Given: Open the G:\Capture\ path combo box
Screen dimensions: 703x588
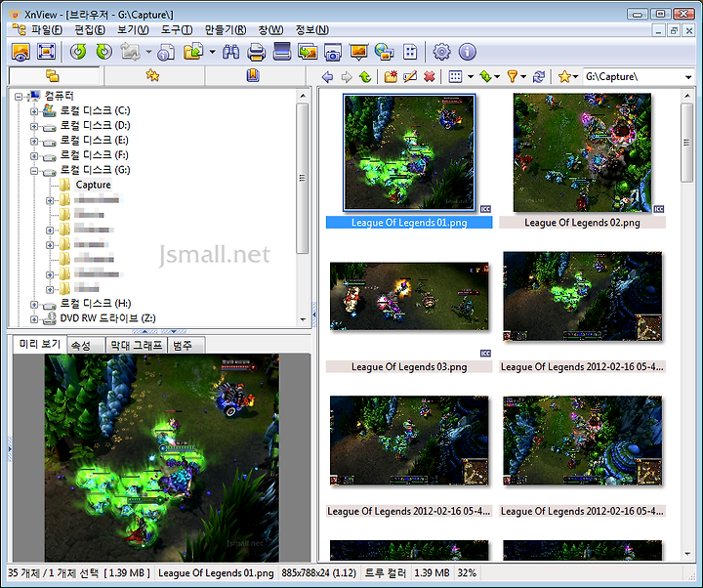Looking at the screenshot, I should click(639, 77).
